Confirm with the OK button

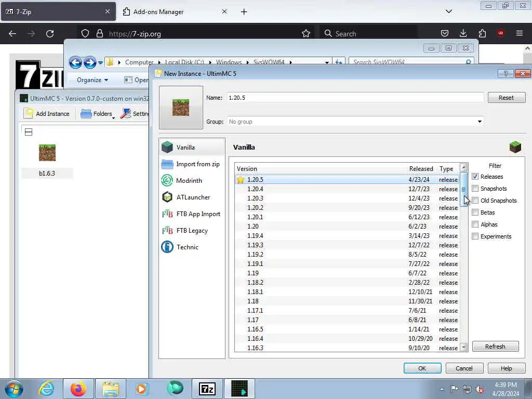pyautogui.click(x=422, y=368)
